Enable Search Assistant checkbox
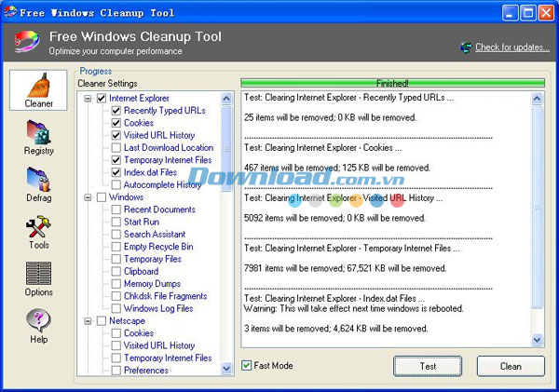The height and width of the screenshot is (392, 559). 116,234
